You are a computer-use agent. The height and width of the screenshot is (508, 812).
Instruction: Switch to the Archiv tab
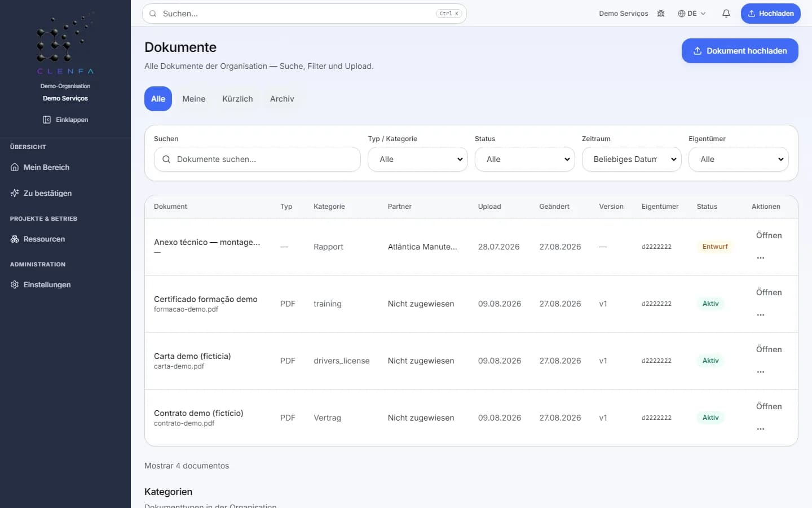tap(282, 99)
